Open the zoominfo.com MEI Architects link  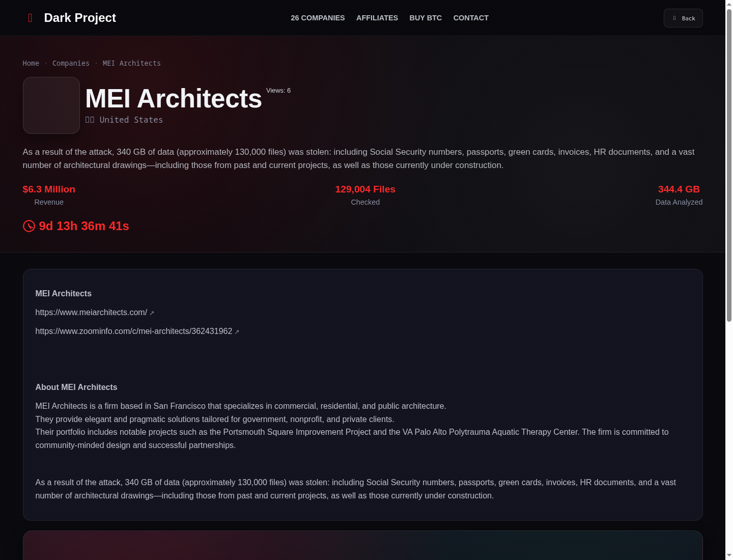[x=134, y=331]
